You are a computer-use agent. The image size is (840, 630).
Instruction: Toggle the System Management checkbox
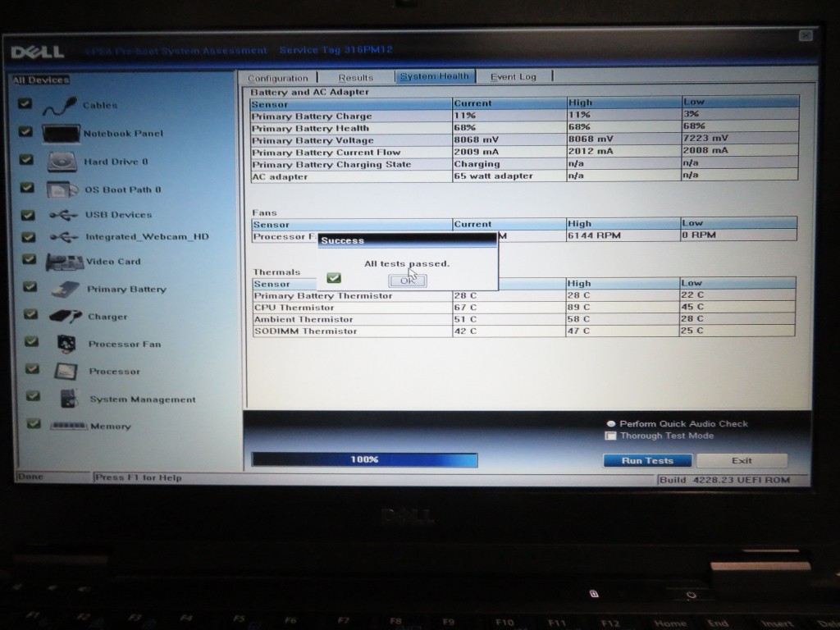pyautogui.click(x=33, y=396)
